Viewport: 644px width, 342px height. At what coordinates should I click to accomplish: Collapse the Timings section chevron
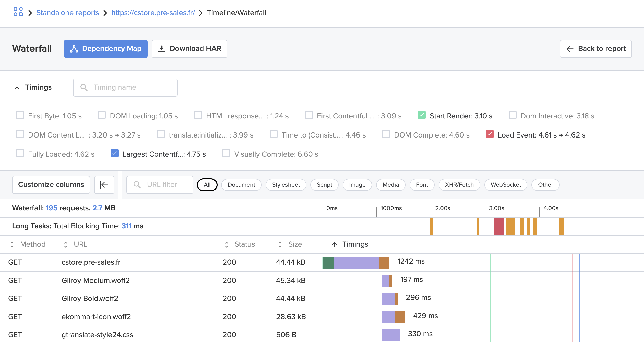(x=17, y=88)
